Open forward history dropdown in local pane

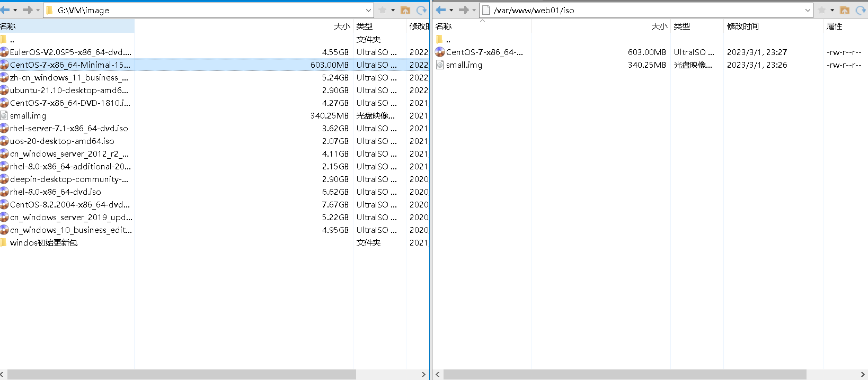point(38,10)
